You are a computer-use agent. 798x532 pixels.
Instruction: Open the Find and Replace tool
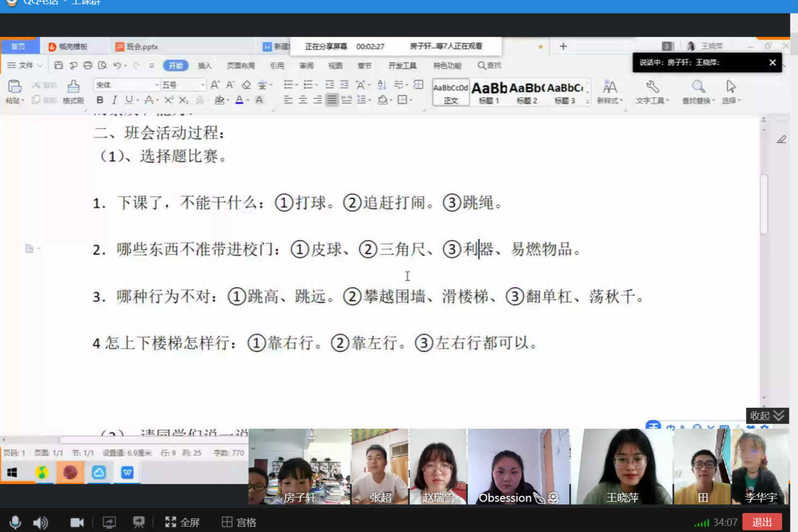[698, 92]
